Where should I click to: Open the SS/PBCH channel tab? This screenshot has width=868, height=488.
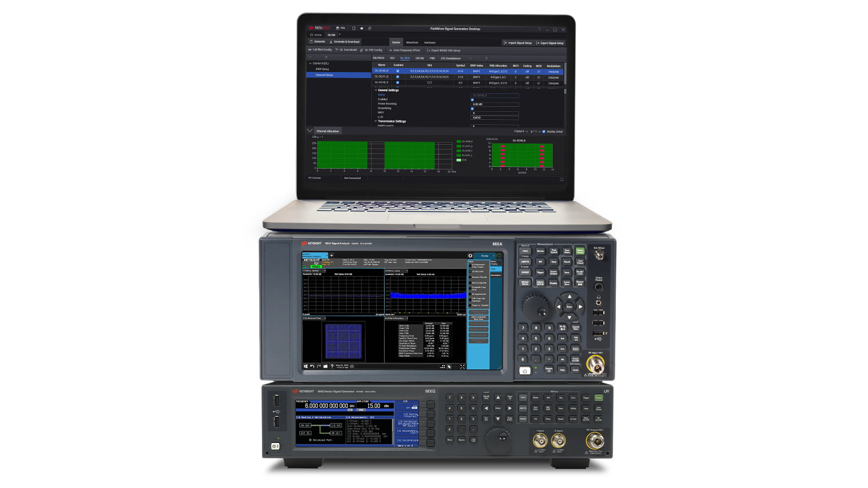[x=379, y=58]
